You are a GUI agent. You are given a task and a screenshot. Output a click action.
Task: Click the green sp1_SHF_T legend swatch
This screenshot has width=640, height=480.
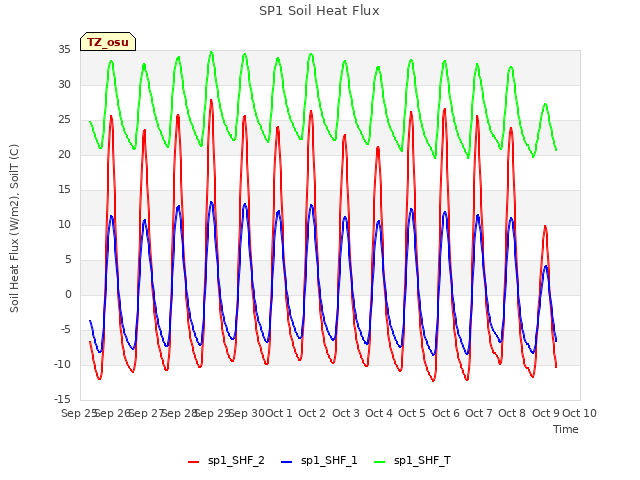[x=380, y=462]
